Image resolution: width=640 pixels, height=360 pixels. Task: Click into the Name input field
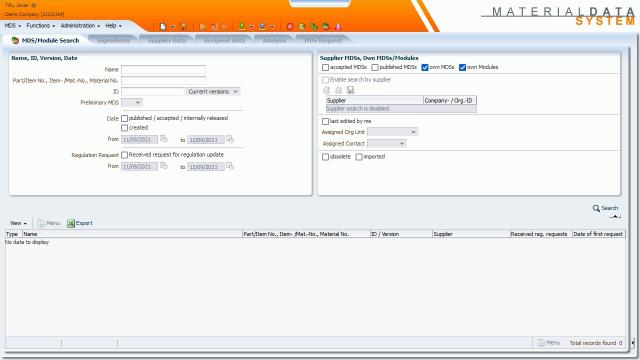coord(163,69)
